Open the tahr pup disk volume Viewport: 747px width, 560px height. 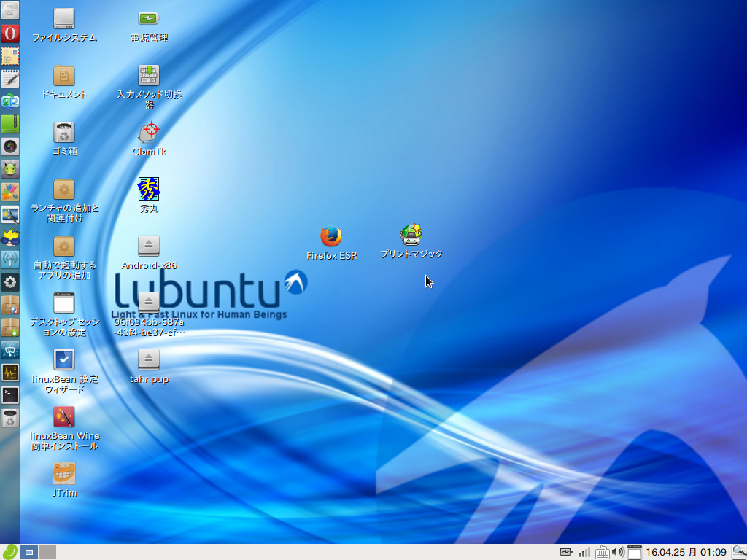pos(148,359)
